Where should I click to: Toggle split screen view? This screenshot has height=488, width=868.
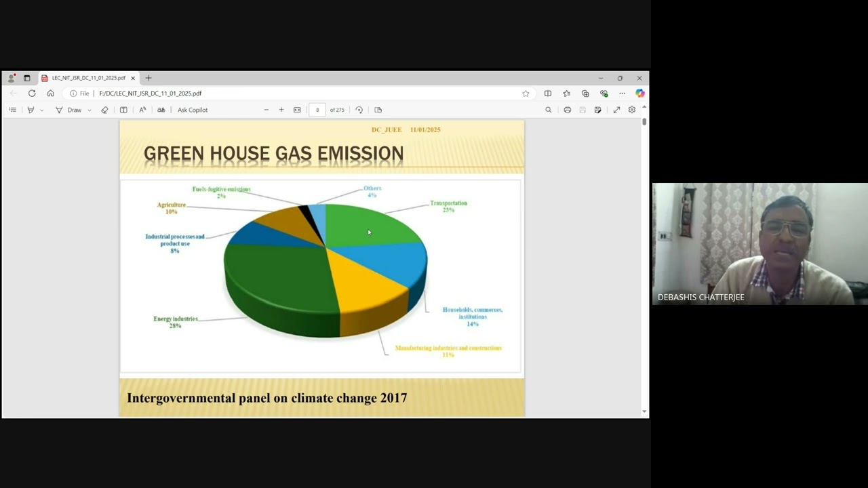coord(548,94)
